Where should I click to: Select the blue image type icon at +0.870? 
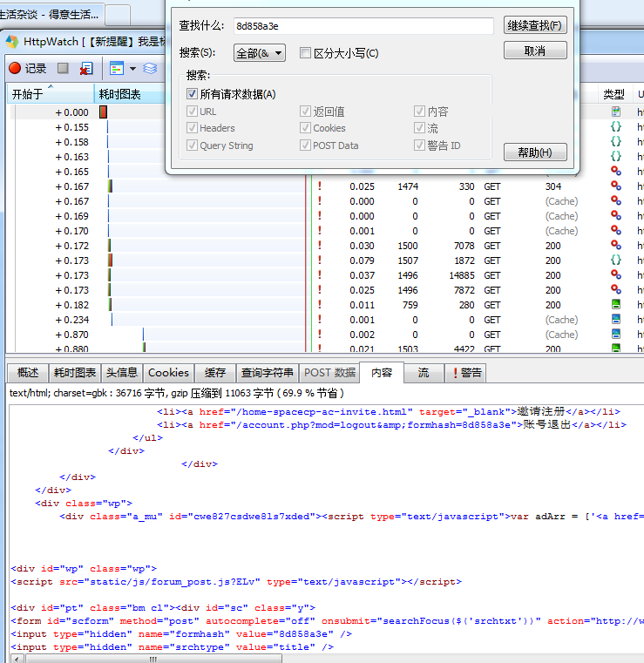(616, 334)
